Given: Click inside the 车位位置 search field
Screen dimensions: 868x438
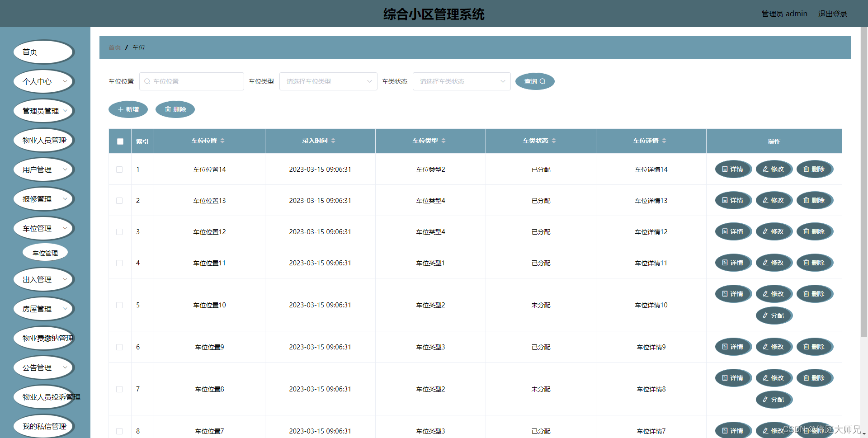Looking at the screenshot, I should click(192, 81).
